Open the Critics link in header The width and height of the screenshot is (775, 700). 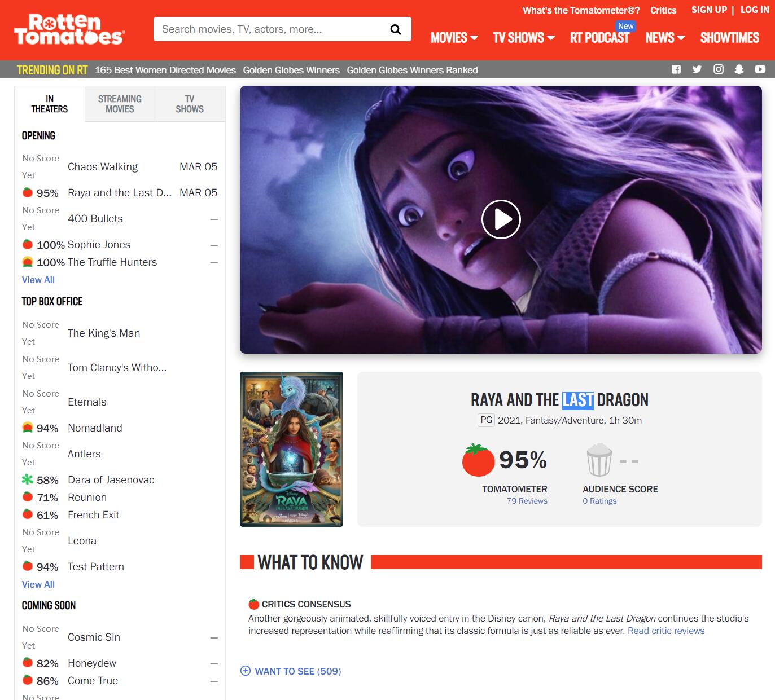[x=663, y=10]
